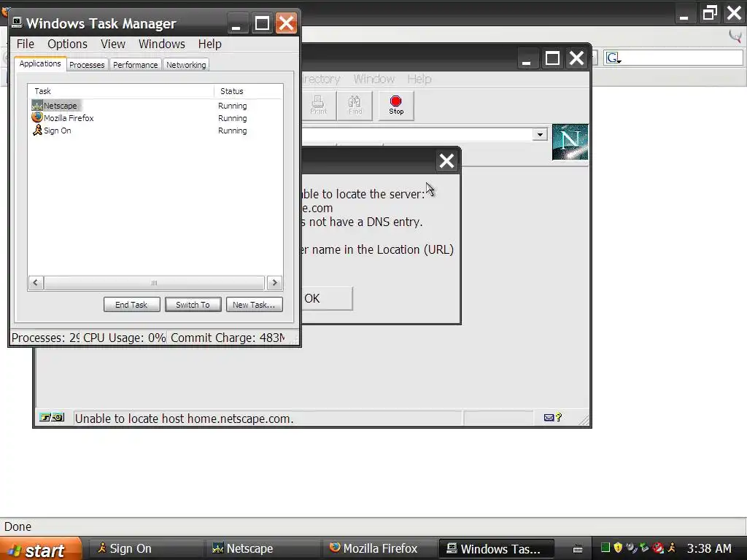
Task: Click Netscape's status message 'Unable to locate host'
Action: click(x=184, y=419)
